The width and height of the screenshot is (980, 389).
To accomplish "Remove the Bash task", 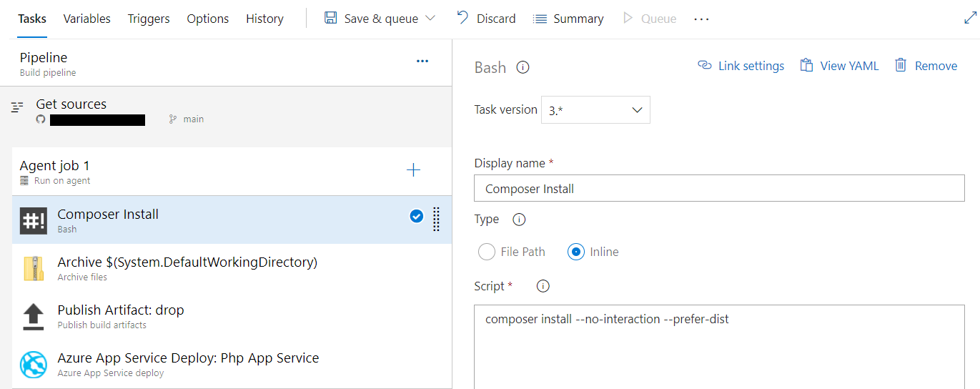I will point(926,66).
